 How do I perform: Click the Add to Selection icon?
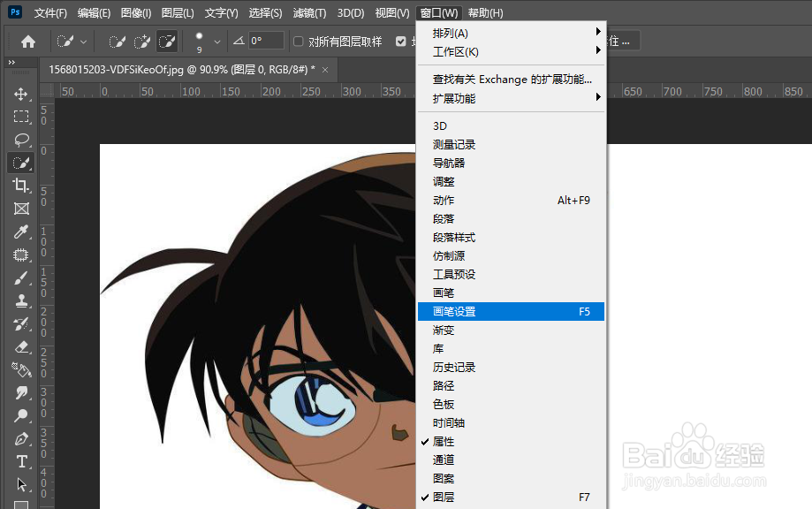click(x=142, y=42)
